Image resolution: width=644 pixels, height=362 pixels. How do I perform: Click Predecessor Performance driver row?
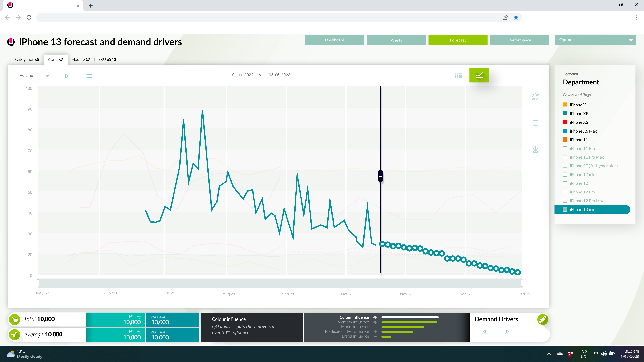pyautogui.click(x=369, y=331)
